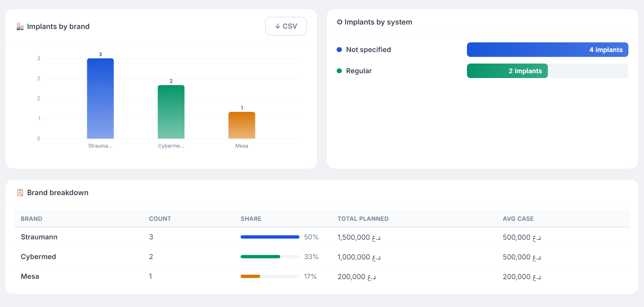
Task: Click the green dot next to Regular
Action: (x=339, y=71)
